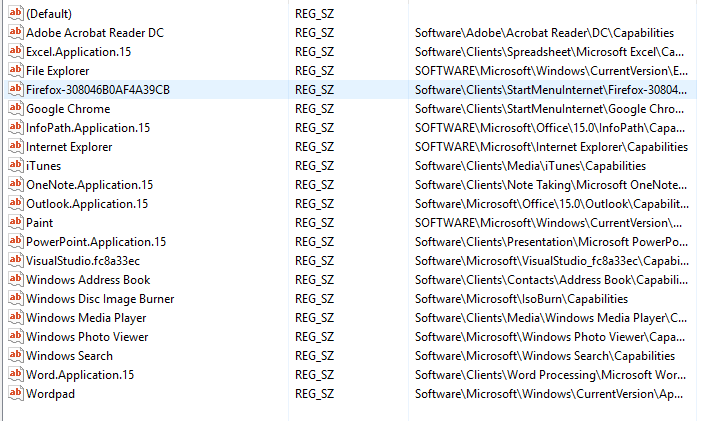
Task: Select the icon for Excel.Application.15
Action: [x=15, y=51]
